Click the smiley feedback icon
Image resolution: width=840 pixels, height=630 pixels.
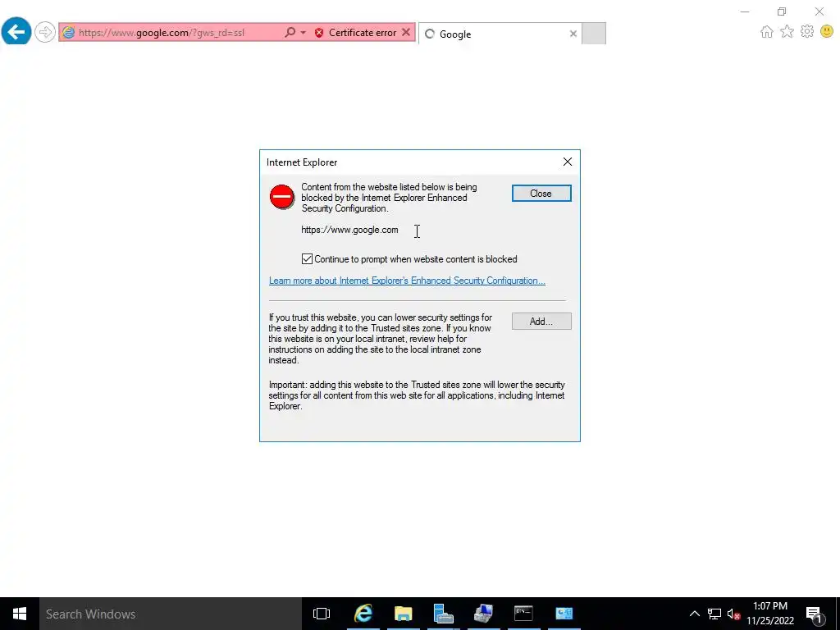[827, 32]
